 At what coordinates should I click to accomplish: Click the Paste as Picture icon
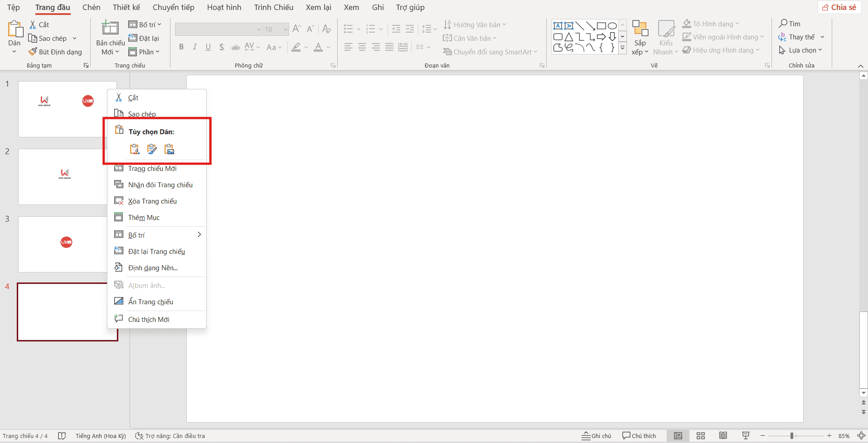click(170, 149)
